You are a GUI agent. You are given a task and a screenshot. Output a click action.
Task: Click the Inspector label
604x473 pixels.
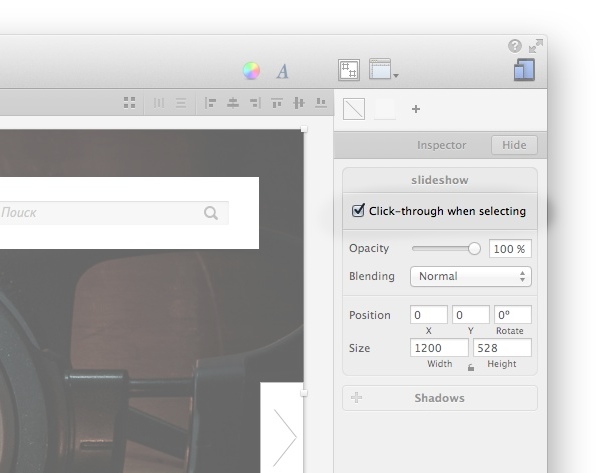(441, 145)
